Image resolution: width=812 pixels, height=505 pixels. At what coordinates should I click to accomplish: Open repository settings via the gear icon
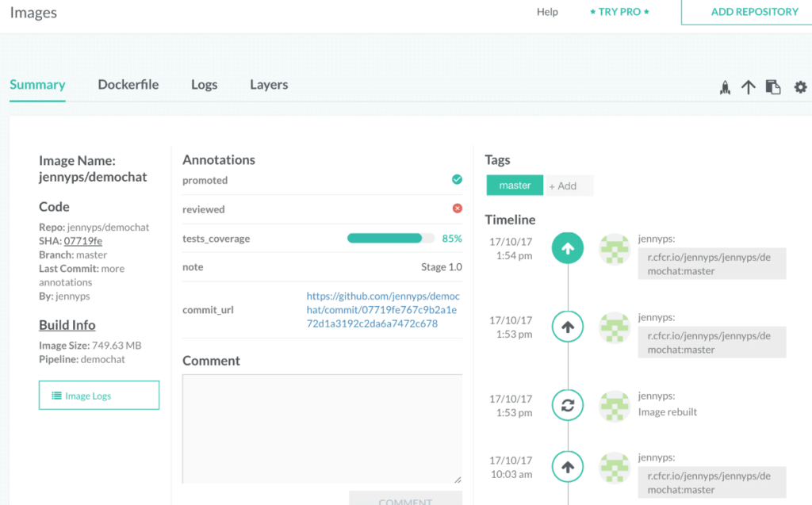[800, 87]
